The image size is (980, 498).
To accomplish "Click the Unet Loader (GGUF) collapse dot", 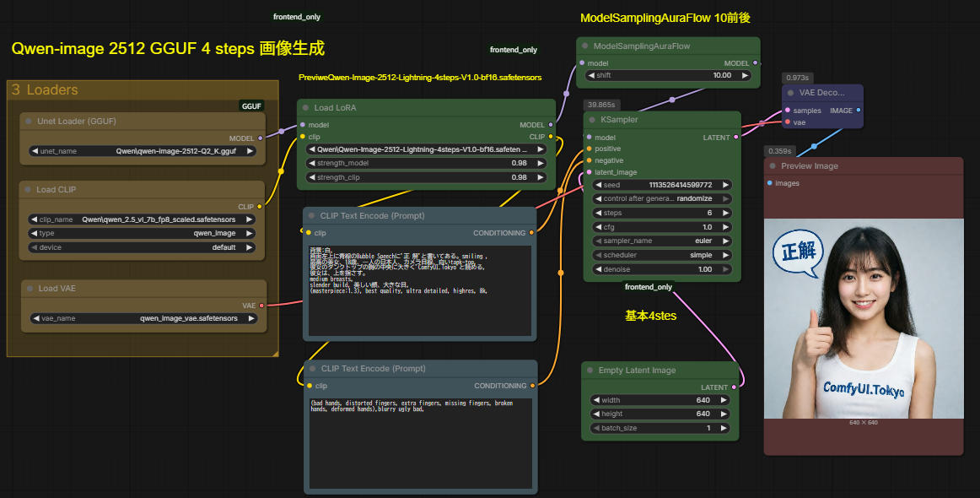I will coord(29,122).
